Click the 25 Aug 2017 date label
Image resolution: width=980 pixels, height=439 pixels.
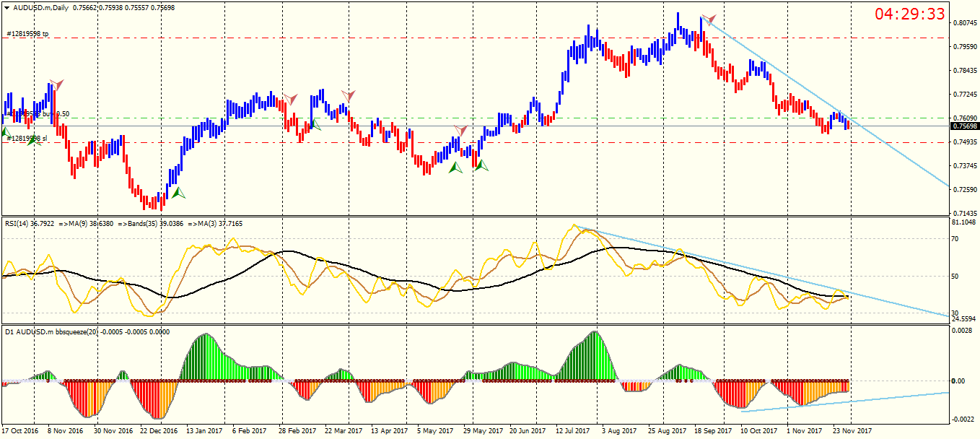point(668,431)
